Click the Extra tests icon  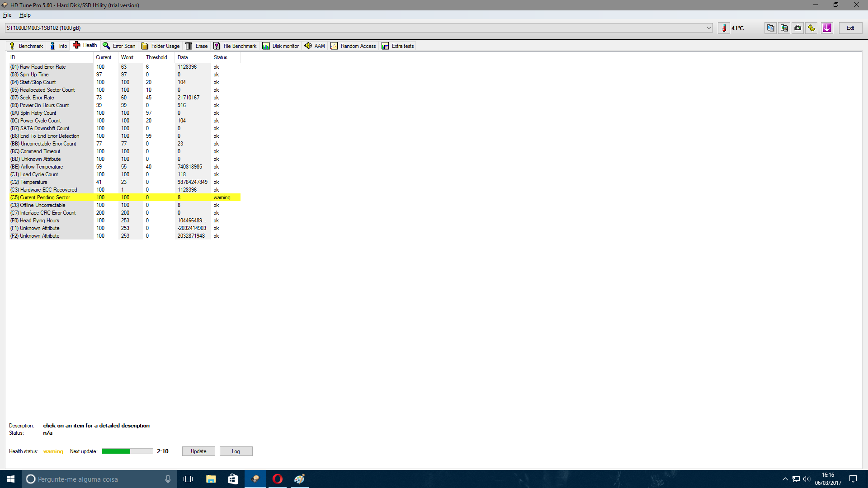coord(385,46)
